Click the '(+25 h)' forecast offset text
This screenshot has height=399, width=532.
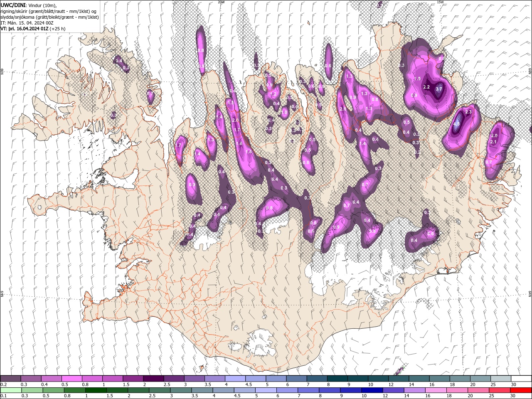57,29
